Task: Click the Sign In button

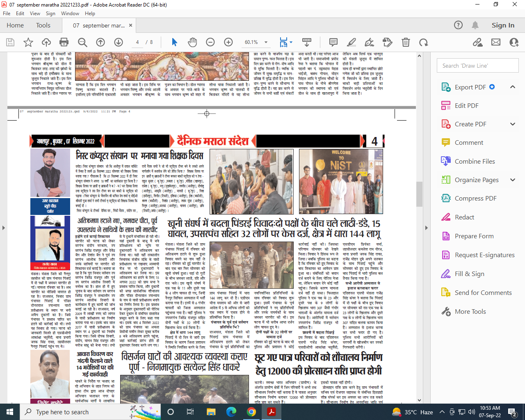Action: coord(503,25)
